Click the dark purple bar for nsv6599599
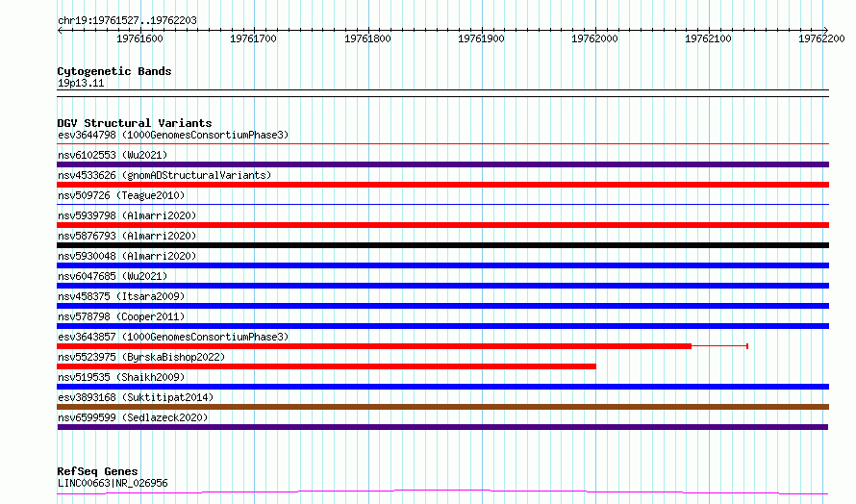Screen dimensions: 856x504 coord(442,427)
